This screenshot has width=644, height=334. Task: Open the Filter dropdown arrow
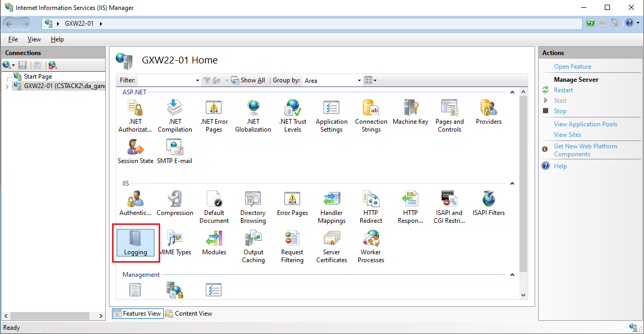[x=197, y=80]
